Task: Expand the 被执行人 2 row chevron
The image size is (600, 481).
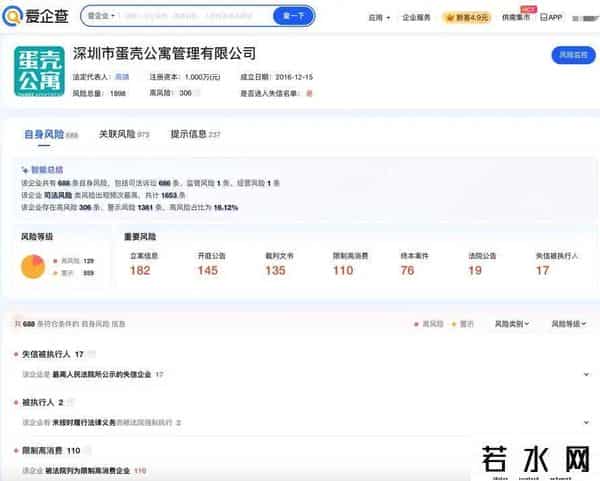Action: [x=586, y=422]
